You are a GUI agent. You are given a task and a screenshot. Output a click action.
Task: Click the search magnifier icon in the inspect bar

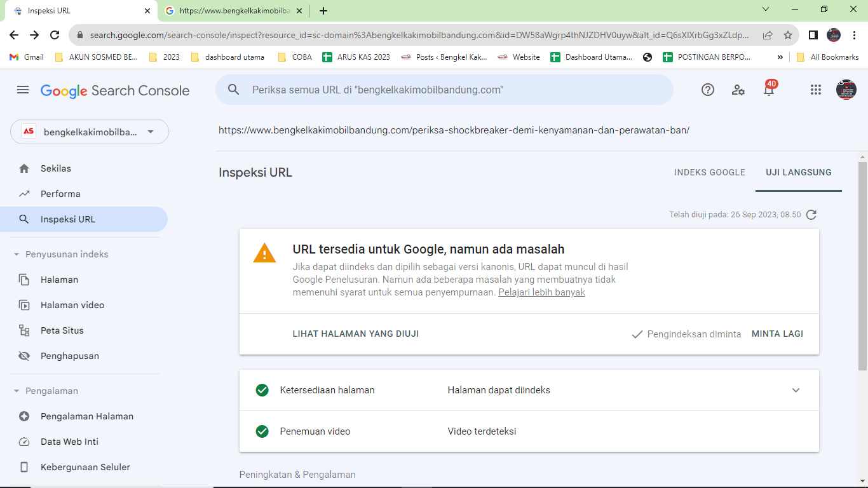(234, 90)
